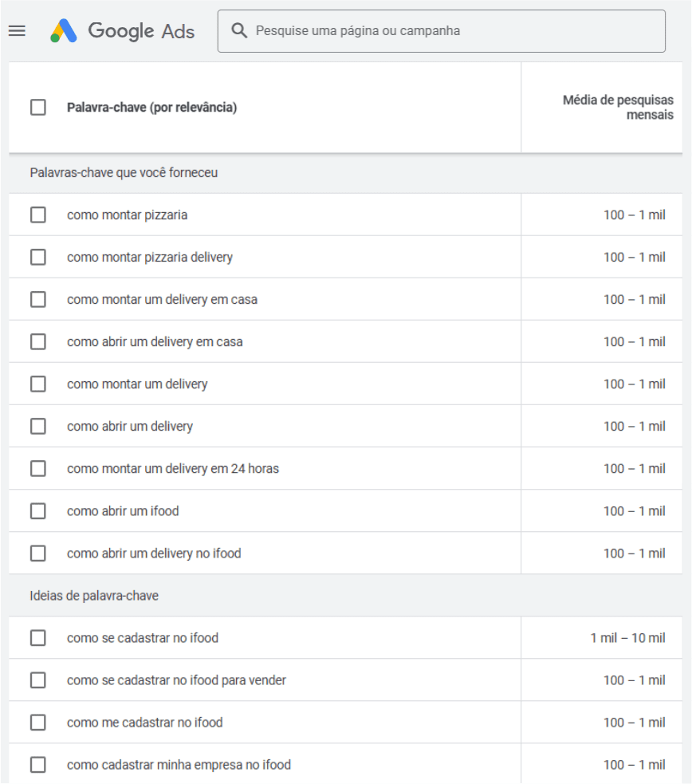Open the hamburger main menu
Viewport: 692px width, 784px height.
coord(17,31)
